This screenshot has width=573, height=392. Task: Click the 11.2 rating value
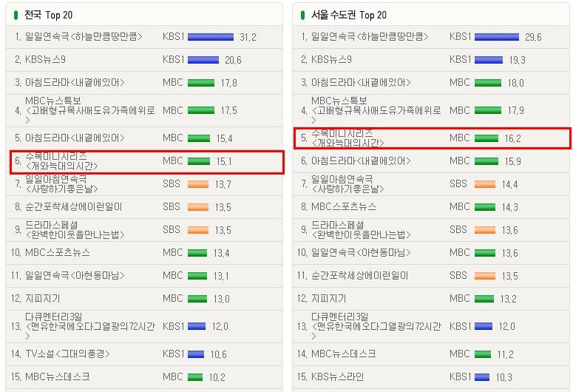(x=506, y=354)
